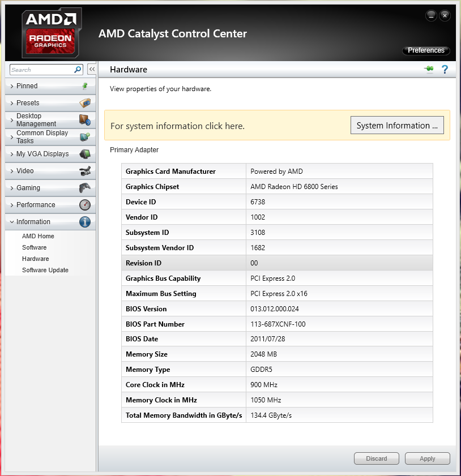Click the Presets icon
Image resolution: width=461 pixels, height=476 pixels.
coord(85,103)
